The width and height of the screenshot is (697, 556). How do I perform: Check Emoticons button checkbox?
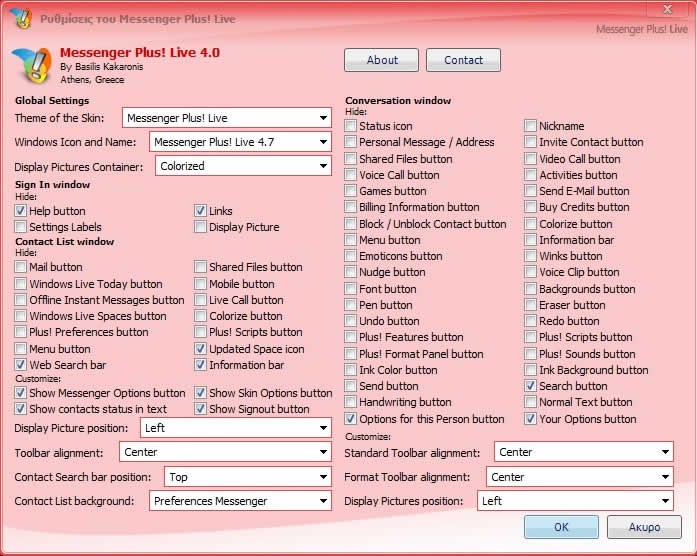(x=350, y=256)
